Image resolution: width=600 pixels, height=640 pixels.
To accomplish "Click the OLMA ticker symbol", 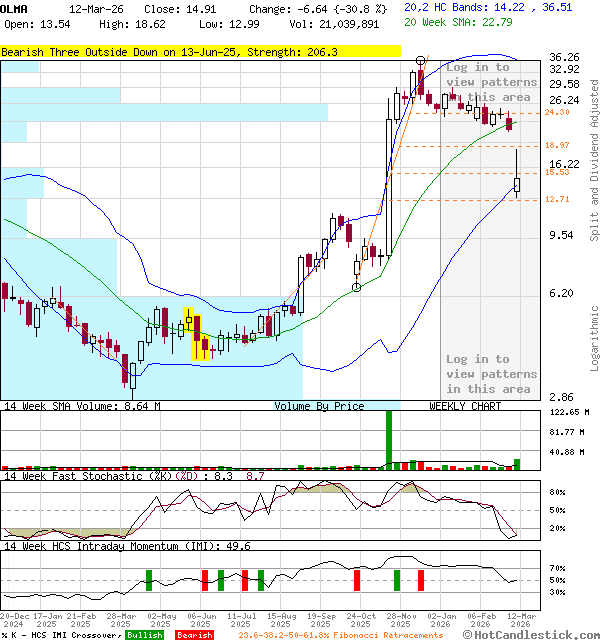I will (15, 7).
